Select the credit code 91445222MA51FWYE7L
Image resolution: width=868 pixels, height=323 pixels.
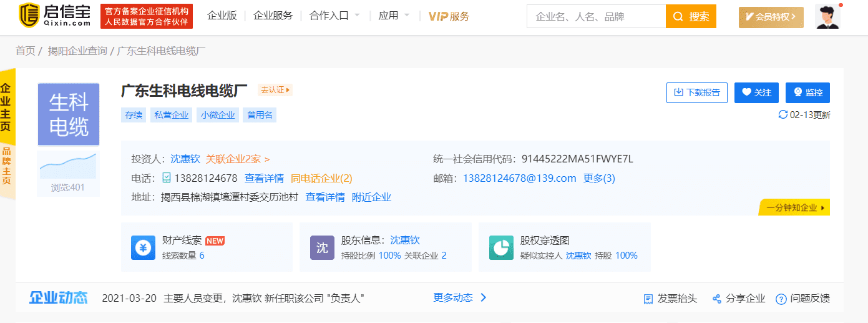pos(577,159)
